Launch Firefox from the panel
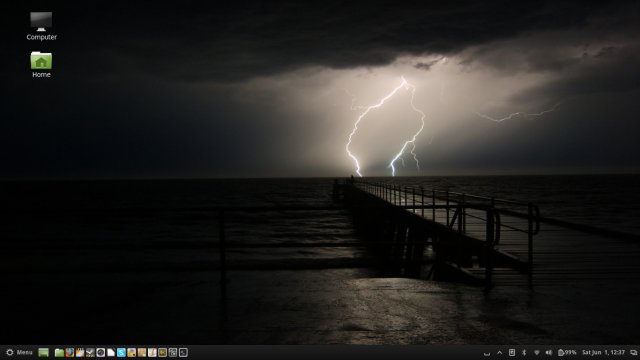 pos(70,352)
